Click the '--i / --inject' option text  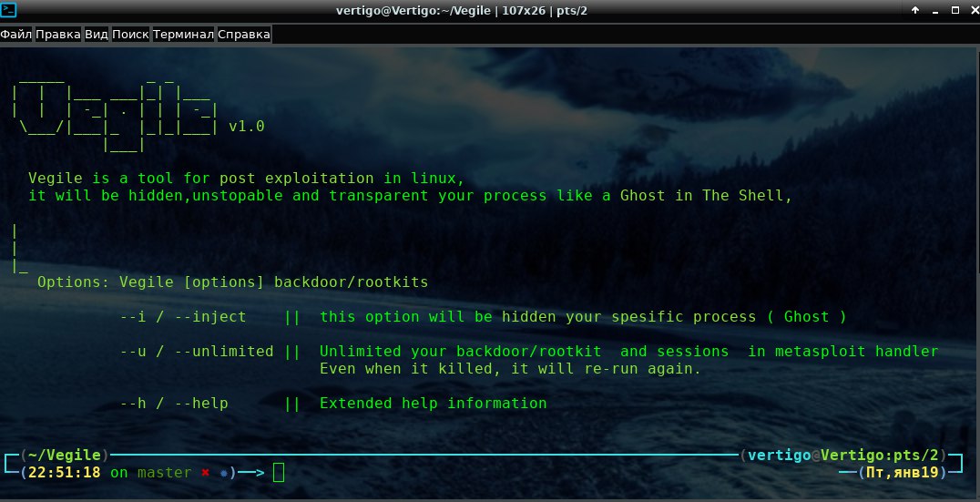click(x=183, y=317)
